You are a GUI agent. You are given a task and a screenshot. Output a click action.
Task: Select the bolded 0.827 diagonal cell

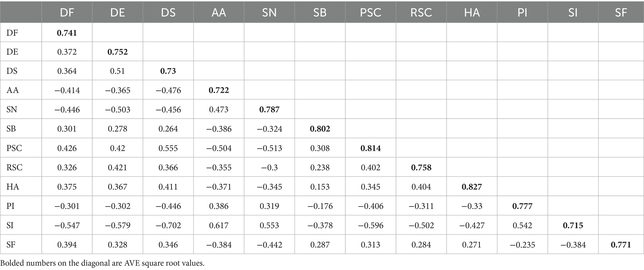pos(471,187)
